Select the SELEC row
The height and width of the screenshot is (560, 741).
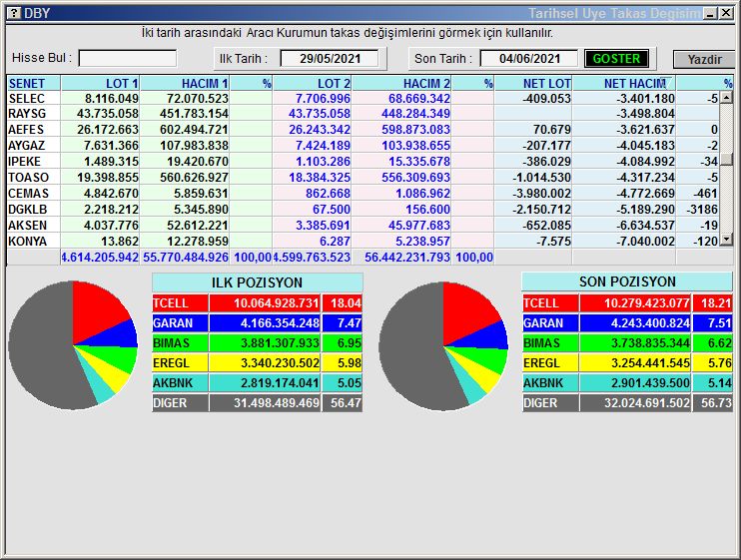363,98
